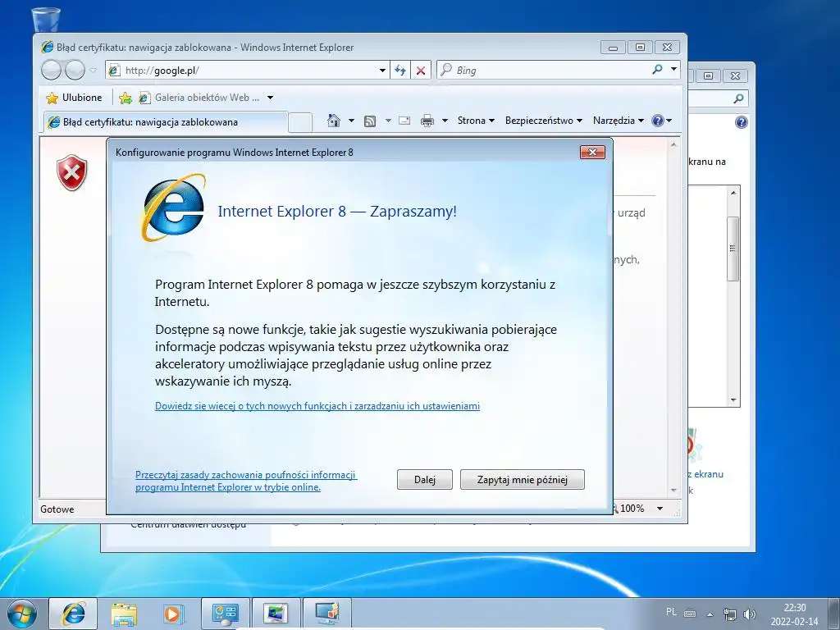Open the Narzędzia menu
Screen dimensions: 840x630
pos(619,121)
